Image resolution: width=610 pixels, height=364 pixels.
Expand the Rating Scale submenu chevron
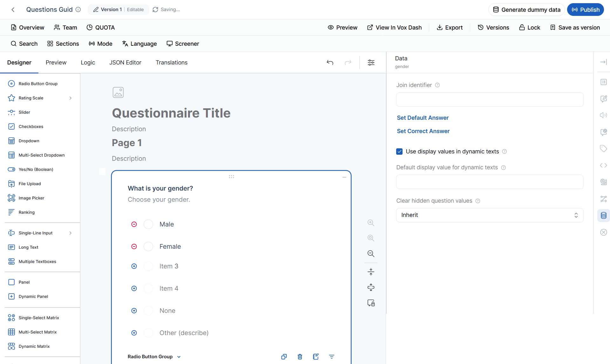tap(71, 98)
